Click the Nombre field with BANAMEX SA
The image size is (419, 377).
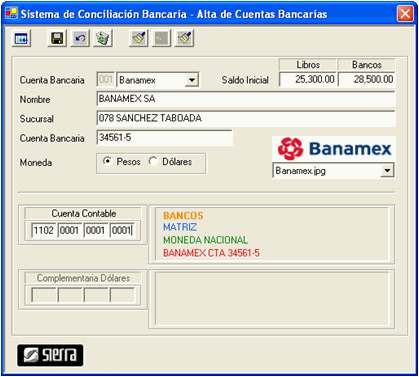tap(246, 99)
